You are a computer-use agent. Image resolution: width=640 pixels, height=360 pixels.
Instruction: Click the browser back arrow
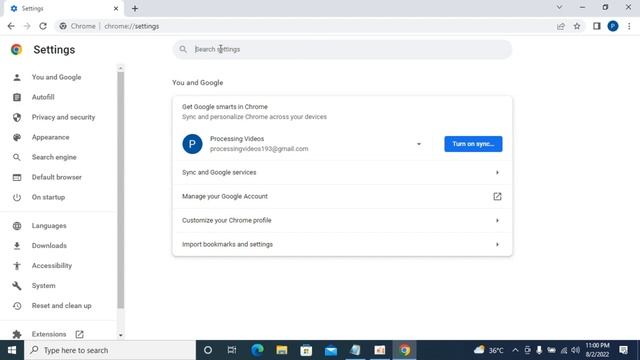11,26
